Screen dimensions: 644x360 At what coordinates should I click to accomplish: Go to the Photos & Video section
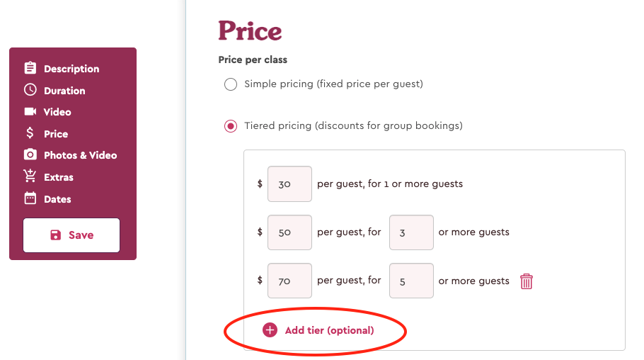tap(81, 155)
